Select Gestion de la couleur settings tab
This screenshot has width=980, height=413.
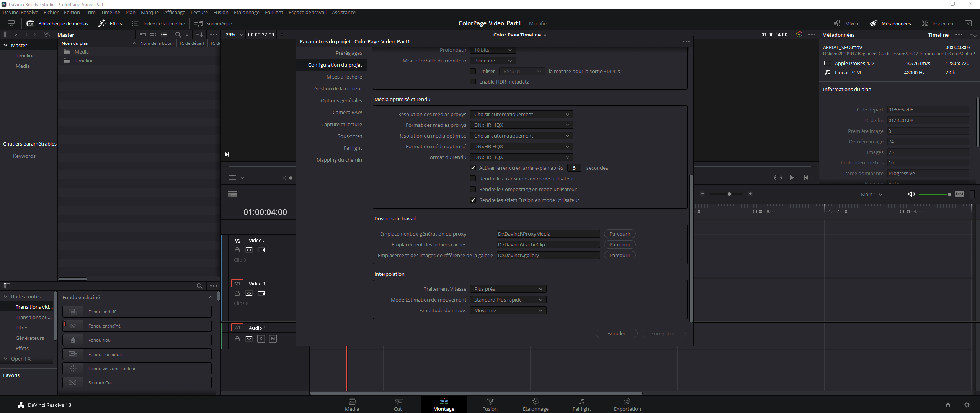coord(338,88)
